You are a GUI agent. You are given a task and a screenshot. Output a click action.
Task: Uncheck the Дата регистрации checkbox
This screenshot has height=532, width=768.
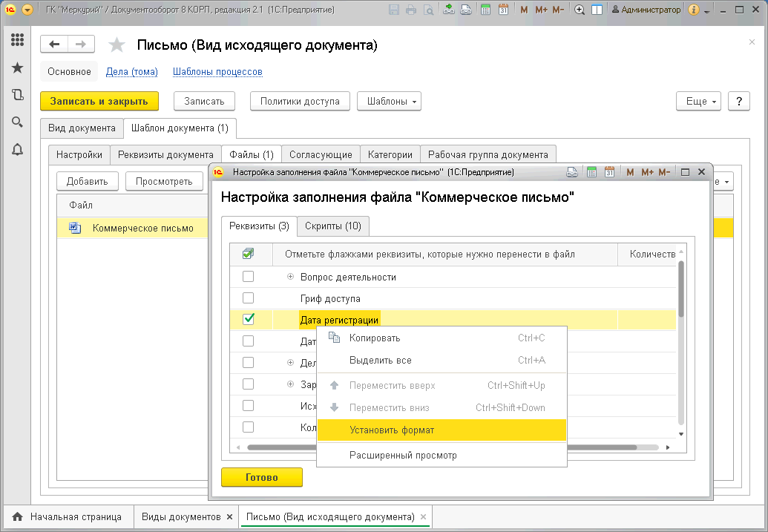[249, 319]
